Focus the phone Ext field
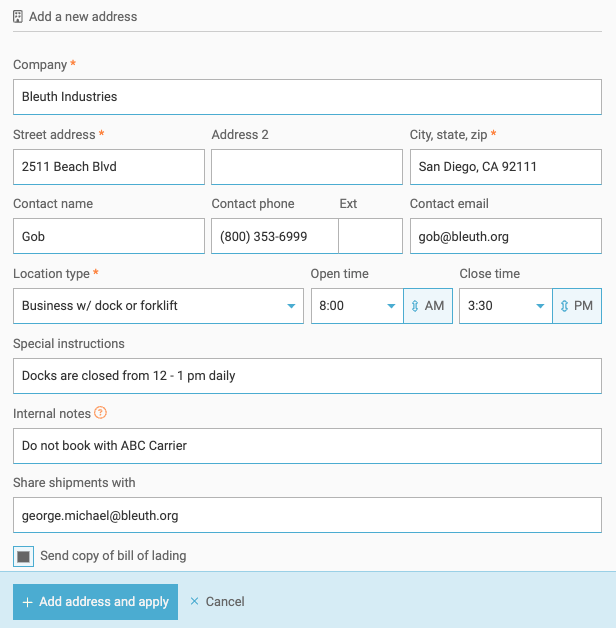This screenshot has width=616, height=628. pos(370,237)
